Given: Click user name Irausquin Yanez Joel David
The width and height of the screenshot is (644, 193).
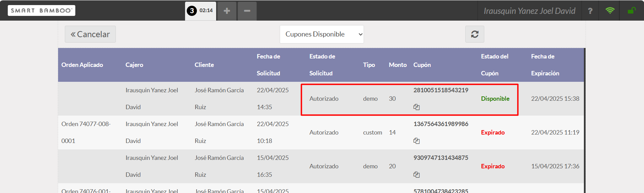Looking at the screenshot, I should click(x=529, y=11).
